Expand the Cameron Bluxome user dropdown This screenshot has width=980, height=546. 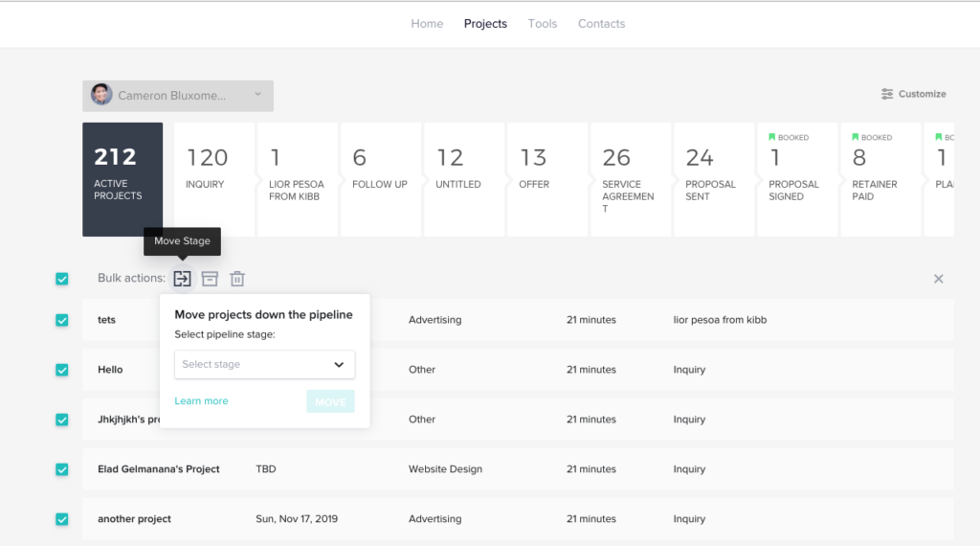257,95
